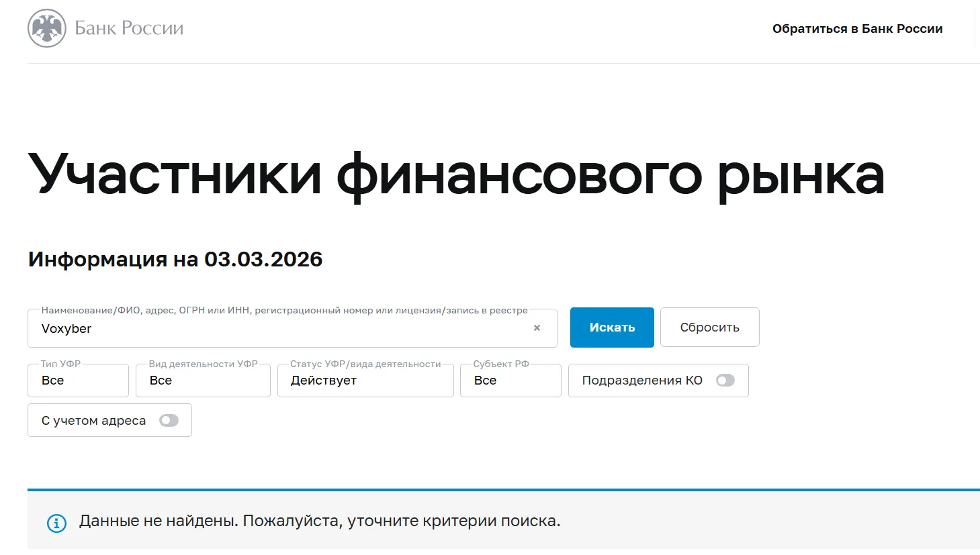Toggle the С учетом адреса switch

169,420
